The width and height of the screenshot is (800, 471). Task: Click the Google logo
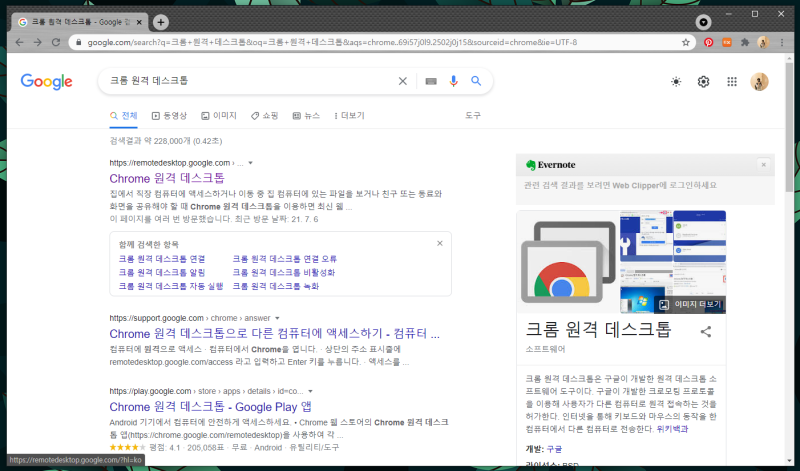(46, 81)
